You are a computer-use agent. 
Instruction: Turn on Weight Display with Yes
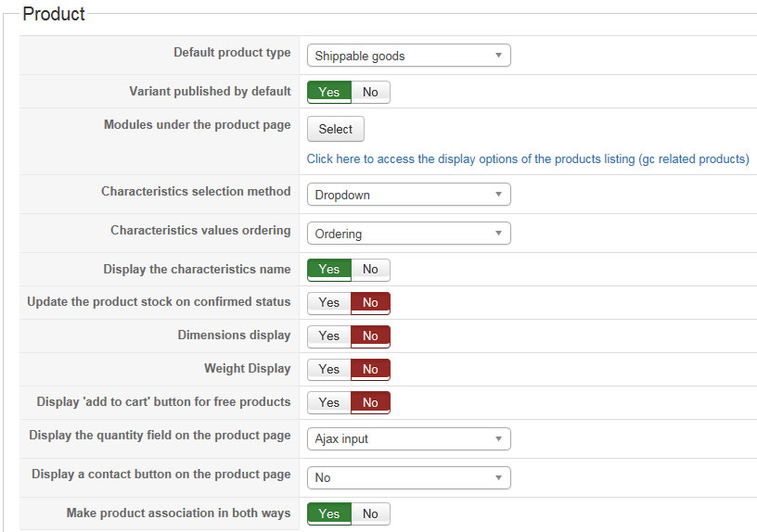(x=329, y=369)
